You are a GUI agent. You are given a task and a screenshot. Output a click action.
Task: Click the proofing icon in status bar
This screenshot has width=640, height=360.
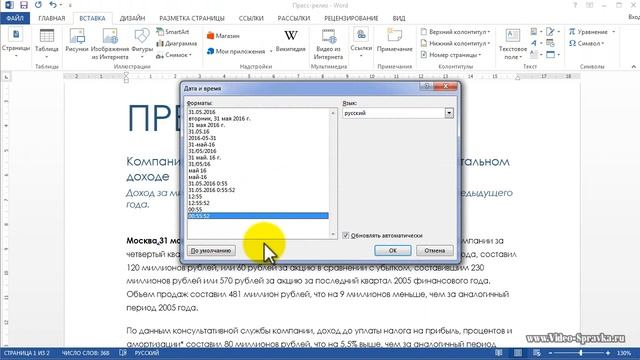point(122,353)
